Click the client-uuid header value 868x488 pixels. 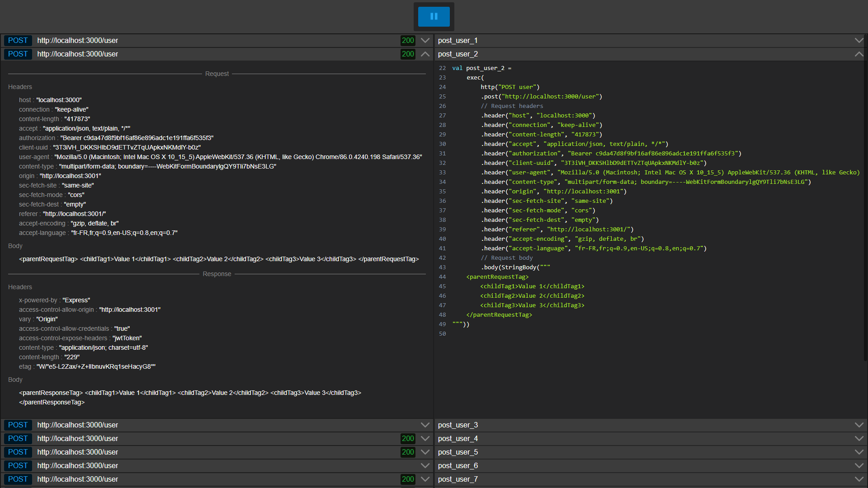127,147
